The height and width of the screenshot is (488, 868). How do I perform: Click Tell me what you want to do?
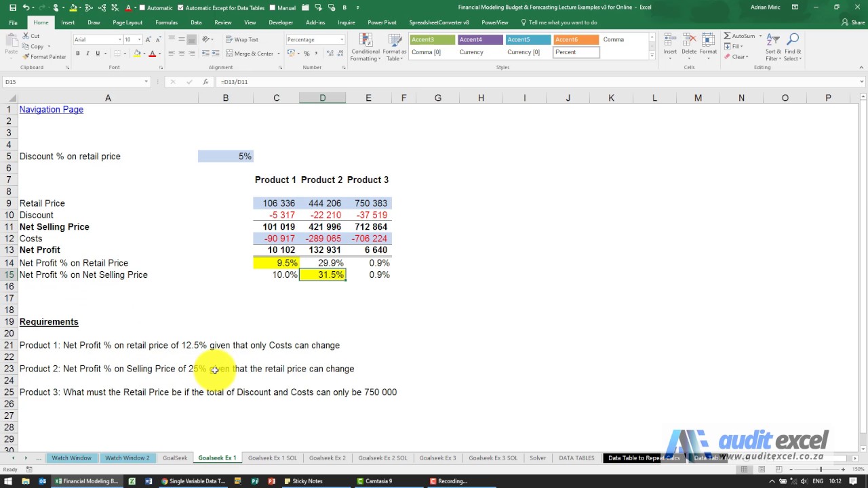(558, 22)
